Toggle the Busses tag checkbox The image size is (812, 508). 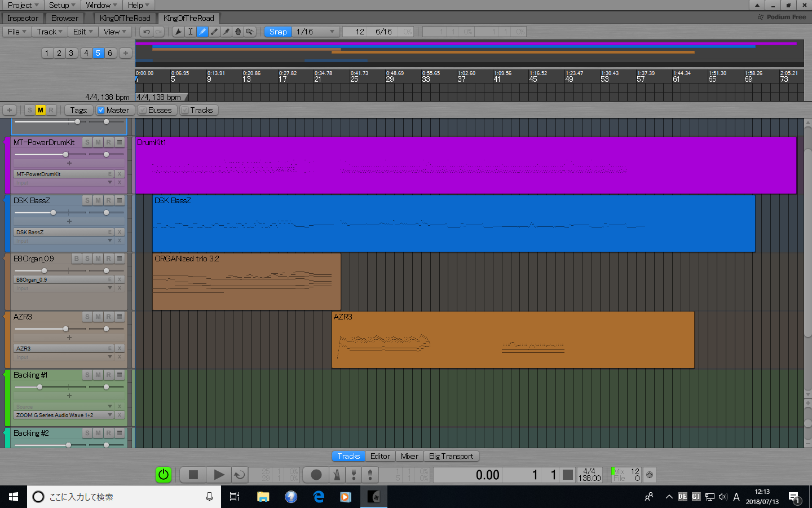point(143,110)
